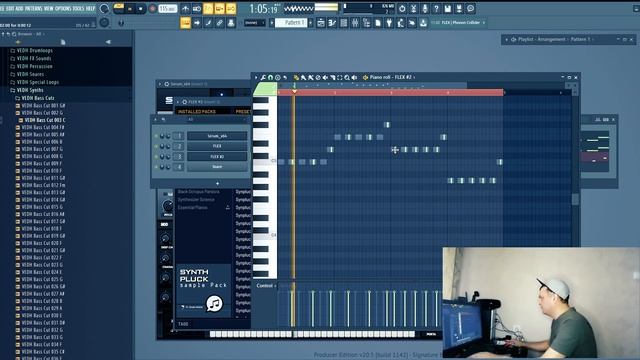Open the stamp tool in piano roll

tap(278, 77)
